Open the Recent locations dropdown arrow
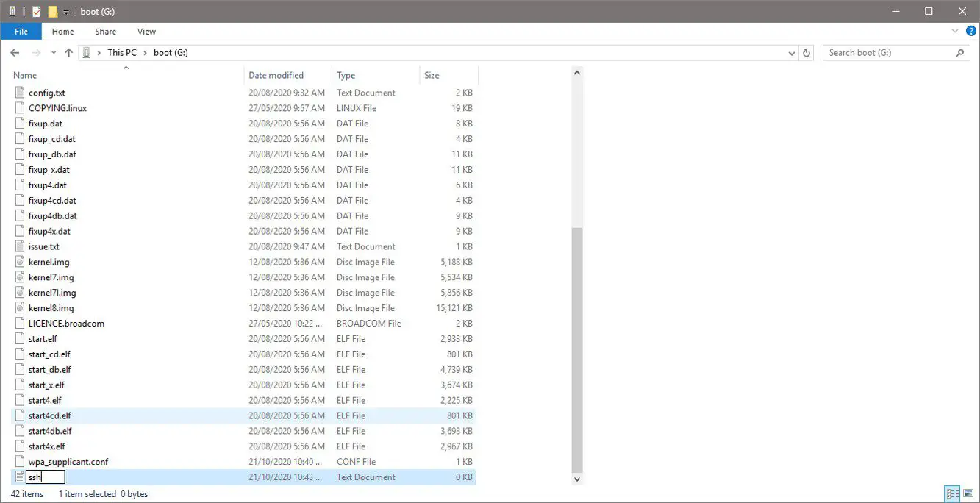980x503 pixels. click(x=54, y=53)
